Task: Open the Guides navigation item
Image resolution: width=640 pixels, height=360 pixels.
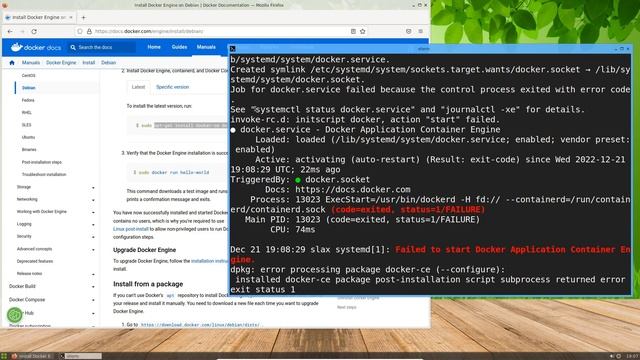Action: pos(179,47)
